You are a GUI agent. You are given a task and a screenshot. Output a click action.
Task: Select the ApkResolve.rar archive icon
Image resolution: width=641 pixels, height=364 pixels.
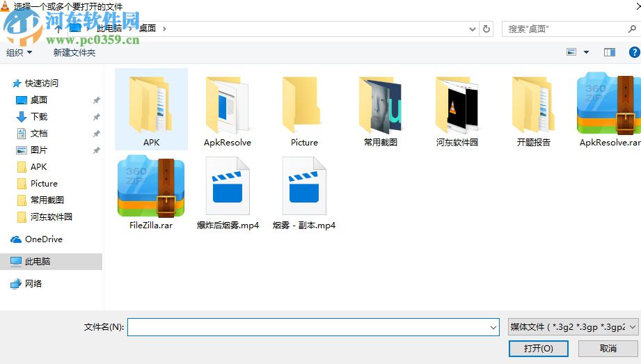pyautogui.click(x=609, y=104)
